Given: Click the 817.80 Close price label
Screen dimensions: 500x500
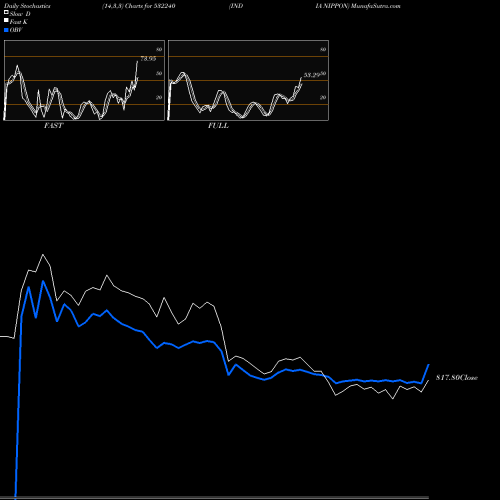Looking at the screenshot, I should (457, 378).
